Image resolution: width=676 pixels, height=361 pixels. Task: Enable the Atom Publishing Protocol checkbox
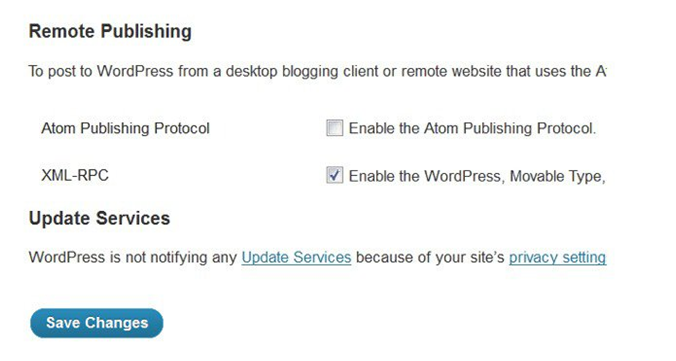335,128
